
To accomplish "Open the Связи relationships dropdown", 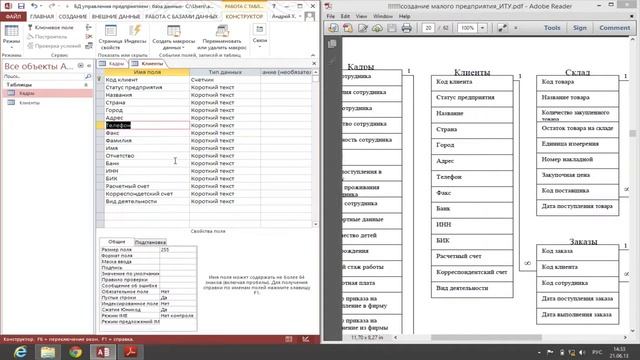I will coord(260,36).
